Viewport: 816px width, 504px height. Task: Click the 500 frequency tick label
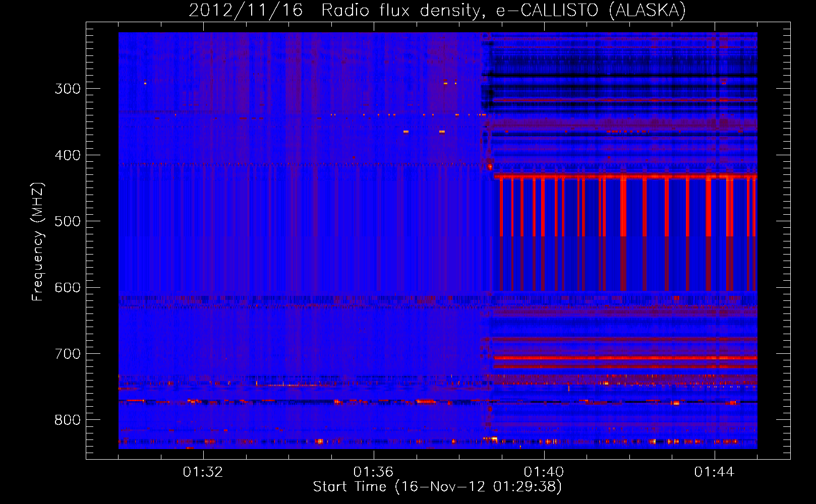[68, 221]
